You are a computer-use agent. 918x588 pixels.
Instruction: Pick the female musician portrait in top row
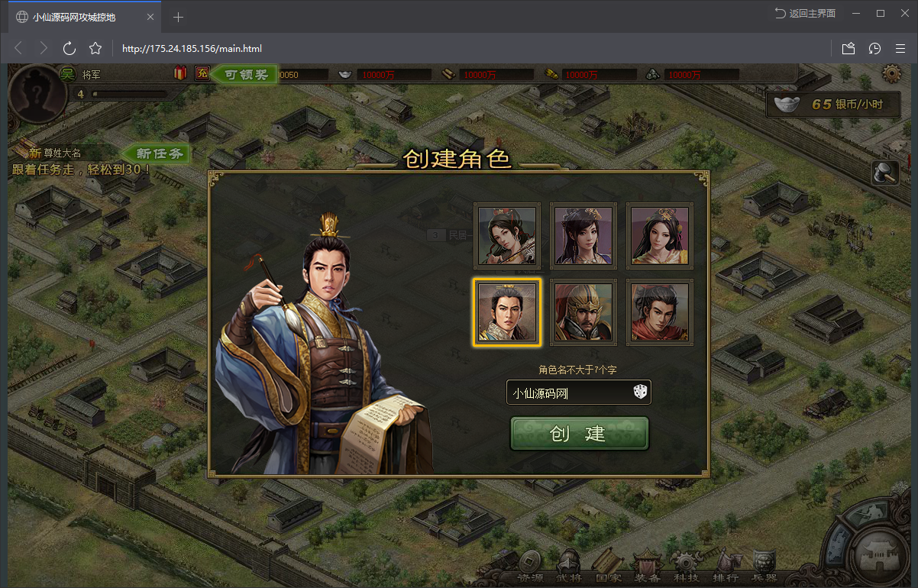point(507,236)
